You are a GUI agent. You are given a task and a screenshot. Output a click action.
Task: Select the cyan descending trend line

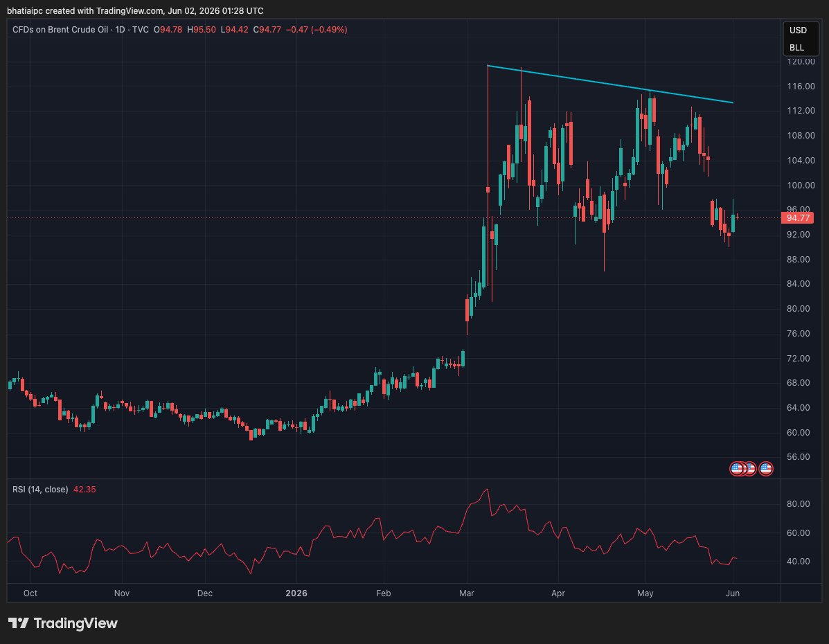[609, 84]
